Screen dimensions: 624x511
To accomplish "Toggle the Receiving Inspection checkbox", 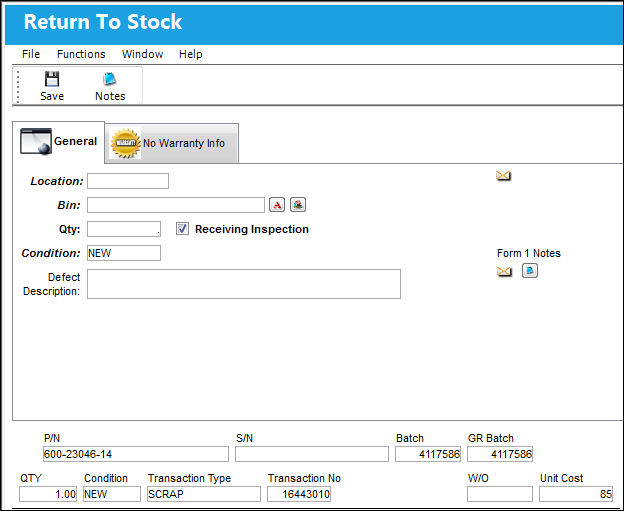I will (x=182, y=229).
